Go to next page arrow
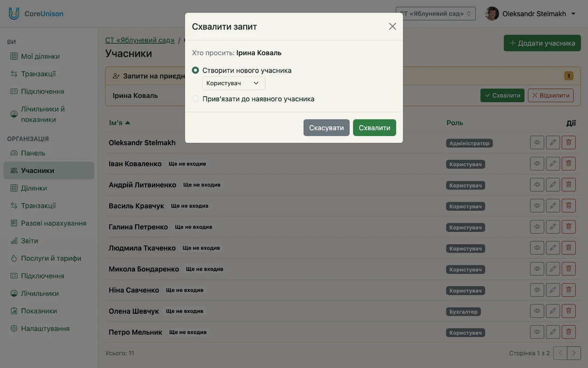Viewport: 588px width, 368px height. (x=574, y=353)
